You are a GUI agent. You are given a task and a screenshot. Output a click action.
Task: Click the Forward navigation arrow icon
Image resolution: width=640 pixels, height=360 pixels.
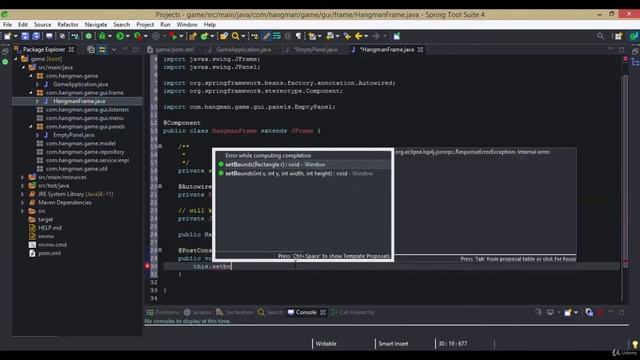tap(376, 36)
